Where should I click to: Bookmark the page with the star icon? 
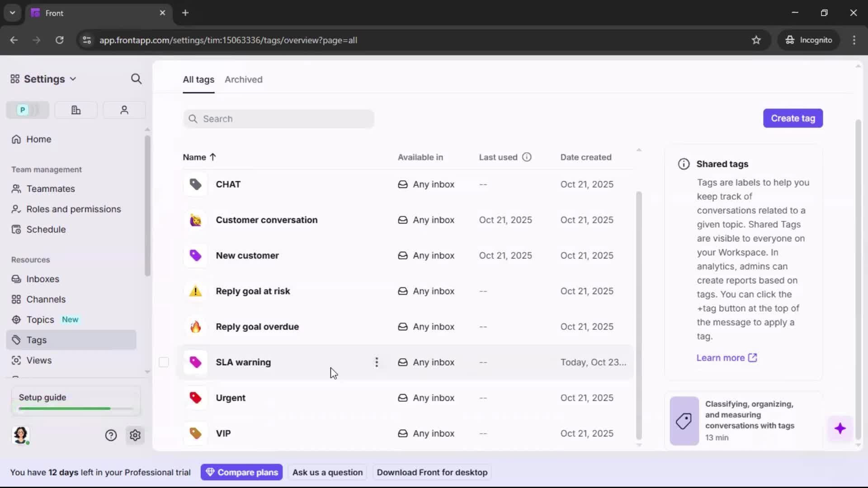point(756,40)
